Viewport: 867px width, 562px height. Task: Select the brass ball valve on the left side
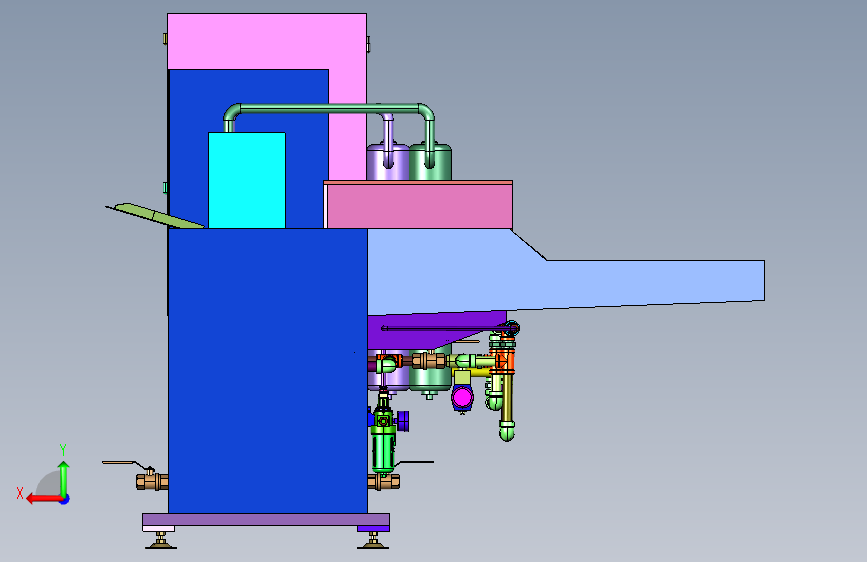click(x=152, y=481)
